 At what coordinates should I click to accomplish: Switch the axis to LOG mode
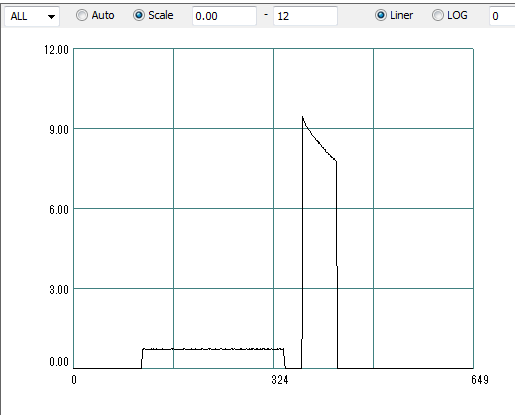coord(449,15)
